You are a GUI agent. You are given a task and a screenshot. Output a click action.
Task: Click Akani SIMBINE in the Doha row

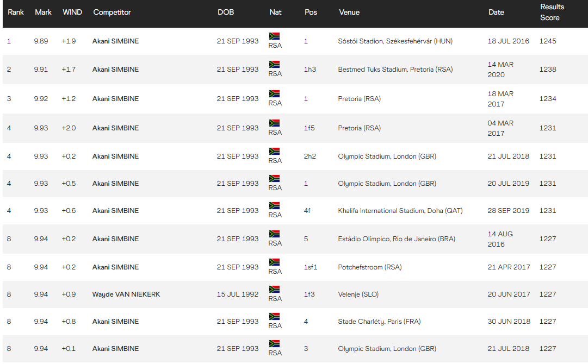[115, 211]
